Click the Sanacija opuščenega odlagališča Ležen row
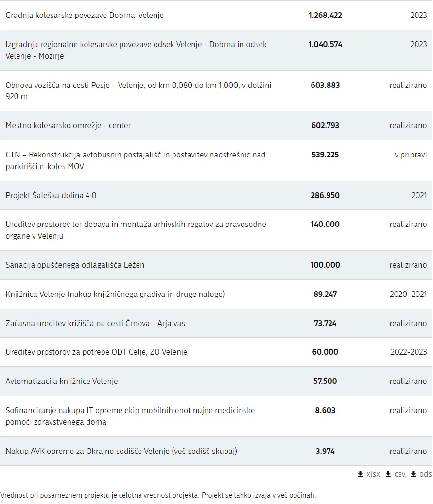 click(216, 265)
